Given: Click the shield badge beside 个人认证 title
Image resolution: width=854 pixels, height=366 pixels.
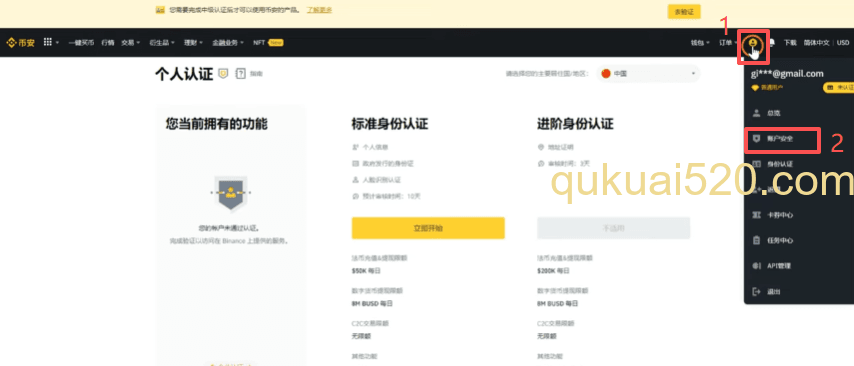Looking at the screenshot, I should tap(223, 73).
